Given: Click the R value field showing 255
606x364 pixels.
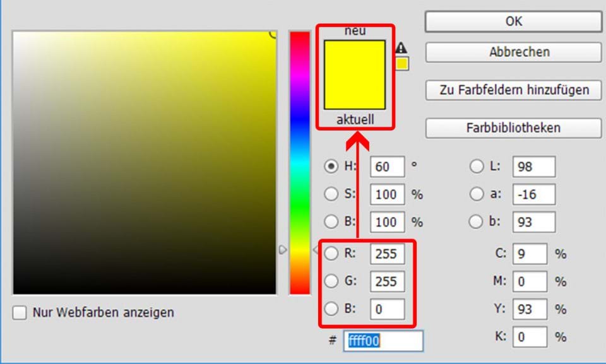Looking at the screenshot, I should click(x=387, y=254).
